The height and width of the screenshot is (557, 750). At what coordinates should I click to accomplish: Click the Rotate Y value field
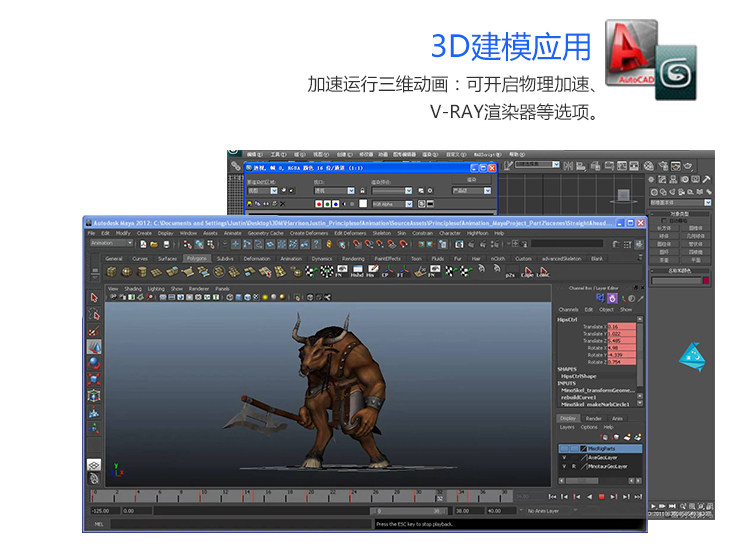621,355
